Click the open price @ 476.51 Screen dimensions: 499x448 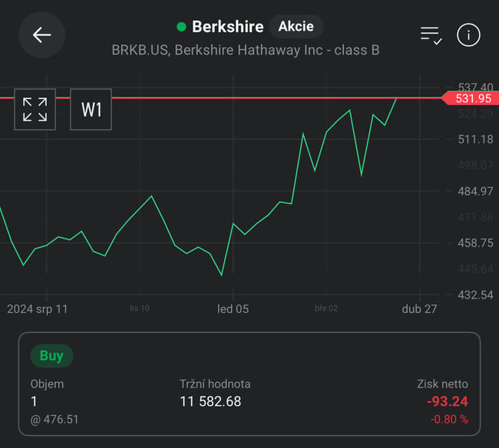point(55,420)
